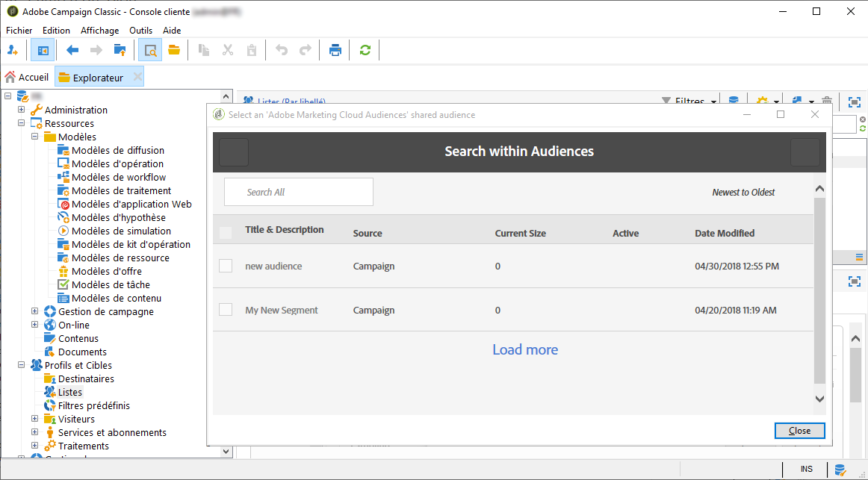868x480 pixels.
Task: Click the Close button in dialog
Action: 799,431
